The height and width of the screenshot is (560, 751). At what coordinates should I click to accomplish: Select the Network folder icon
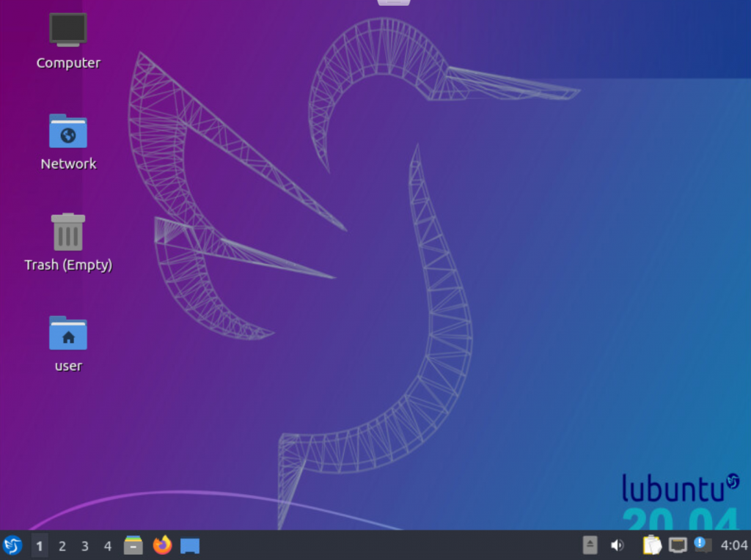[68, 131]
